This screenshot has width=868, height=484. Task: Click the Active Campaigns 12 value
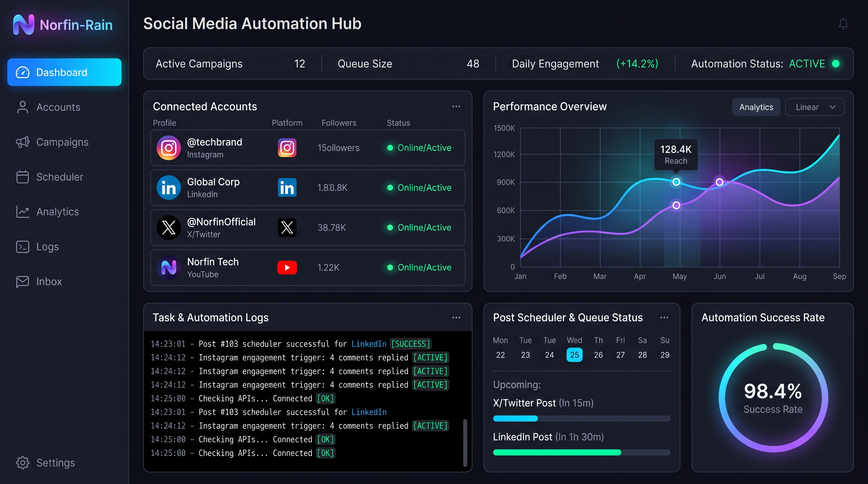300,64
